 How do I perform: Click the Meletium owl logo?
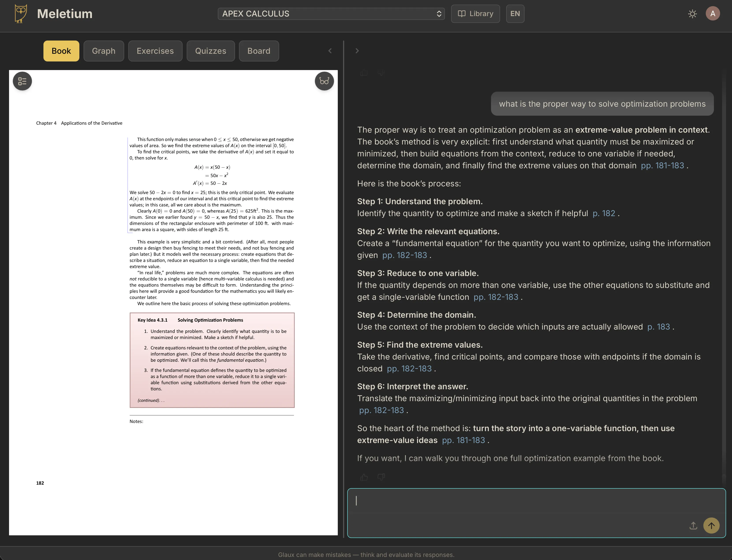21,14
